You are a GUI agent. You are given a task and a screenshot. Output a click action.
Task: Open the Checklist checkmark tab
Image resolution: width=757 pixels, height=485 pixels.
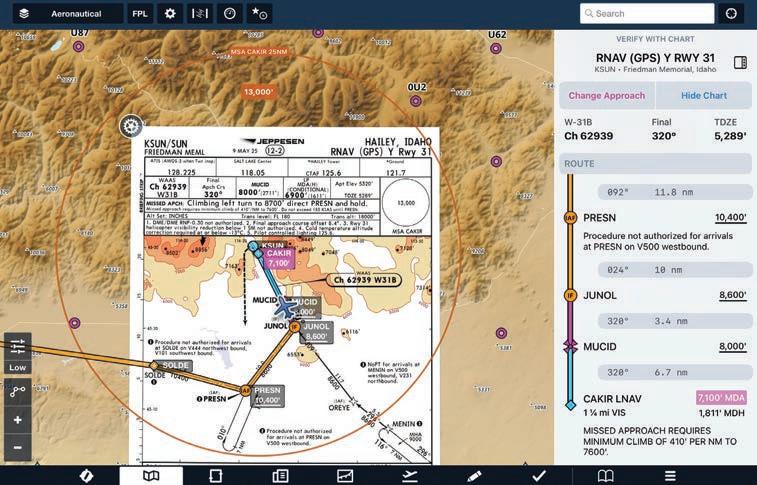[x=539, y=476]
